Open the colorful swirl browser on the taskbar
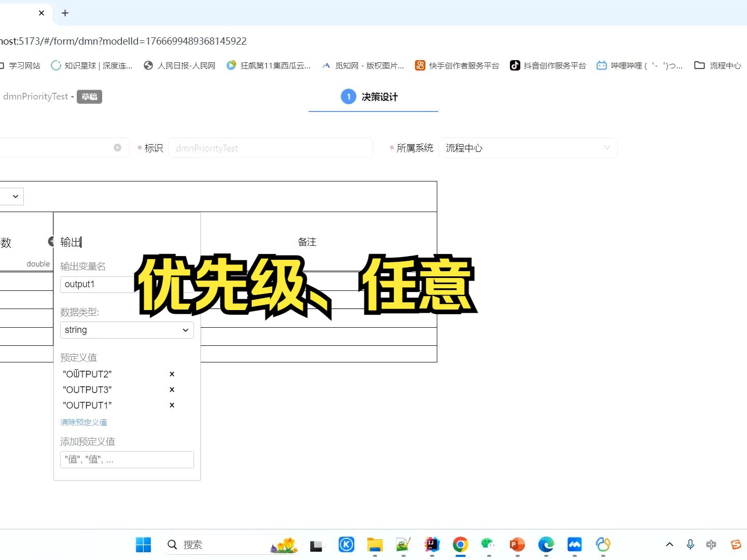 tap(603, 544)
